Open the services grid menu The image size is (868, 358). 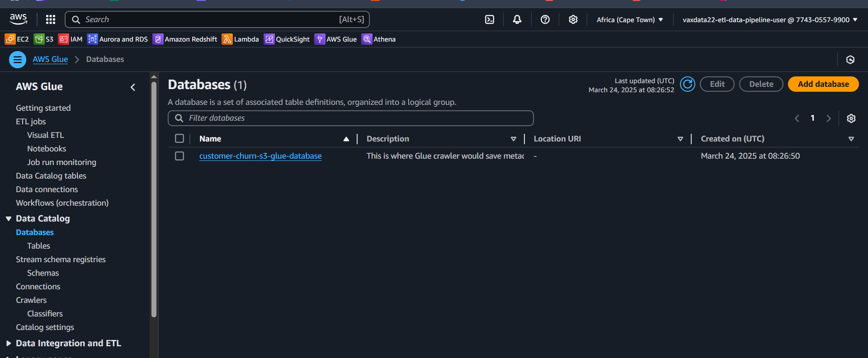pyautogui.click(x=51, y=19)
